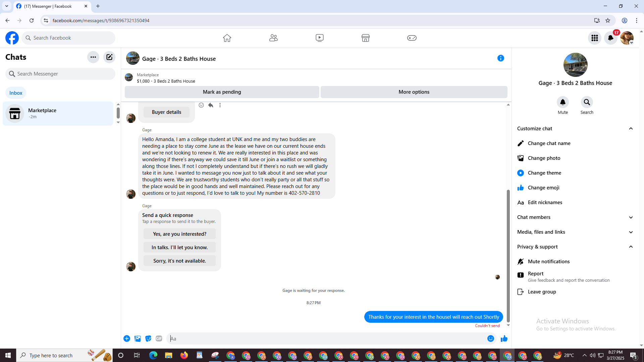Open Buyer details
The height and width of the screenshot is (362, 644).
click(x=166, y=112)
